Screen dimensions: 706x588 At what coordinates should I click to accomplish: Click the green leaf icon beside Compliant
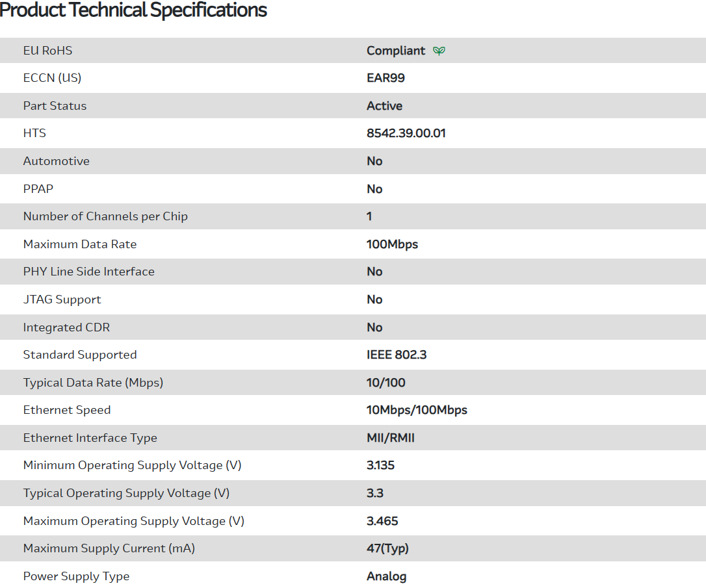click(439, 51)
